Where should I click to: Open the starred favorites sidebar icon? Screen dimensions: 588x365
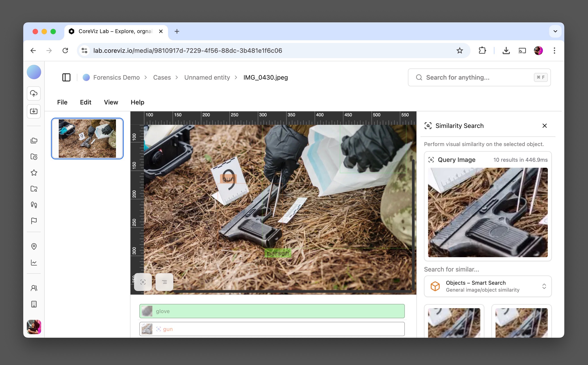tap(34, 173)
